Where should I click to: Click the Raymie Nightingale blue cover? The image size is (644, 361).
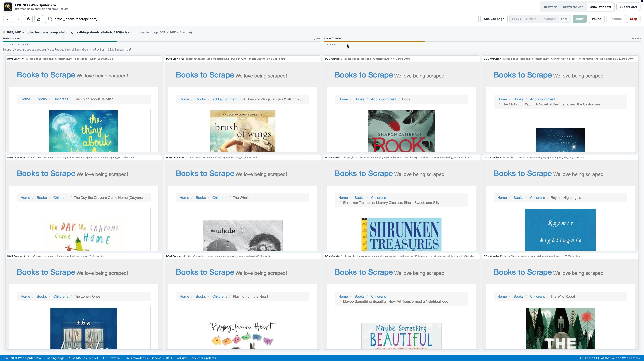coord(560,230)
